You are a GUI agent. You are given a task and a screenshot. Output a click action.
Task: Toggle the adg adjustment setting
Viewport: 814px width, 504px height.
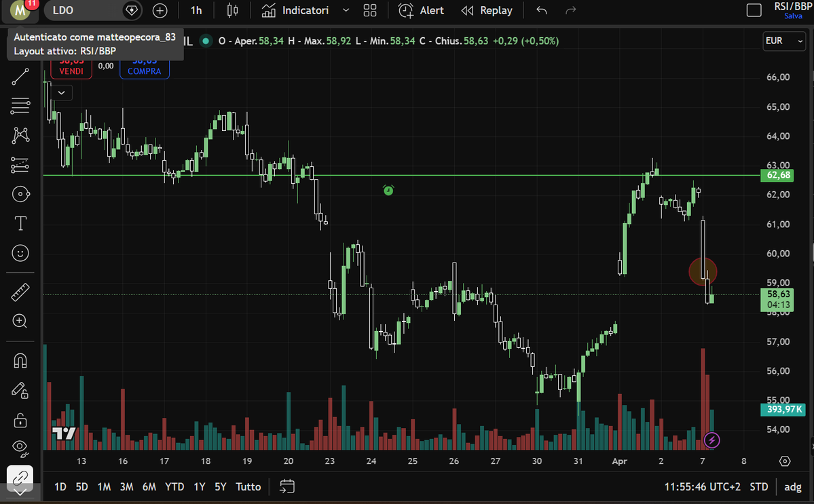coord(793,487)
